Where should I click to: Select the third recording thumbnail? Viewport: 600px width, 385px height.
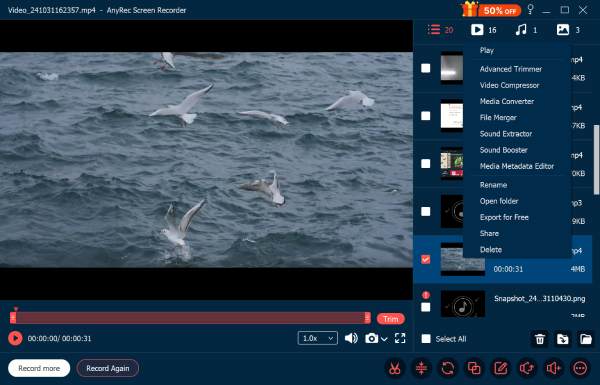(452, 164)
